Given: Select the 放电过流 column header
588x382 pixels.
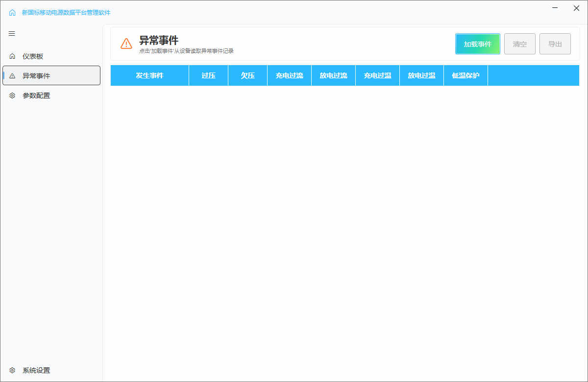Looking at the screenshot, I should click(333, 75).
